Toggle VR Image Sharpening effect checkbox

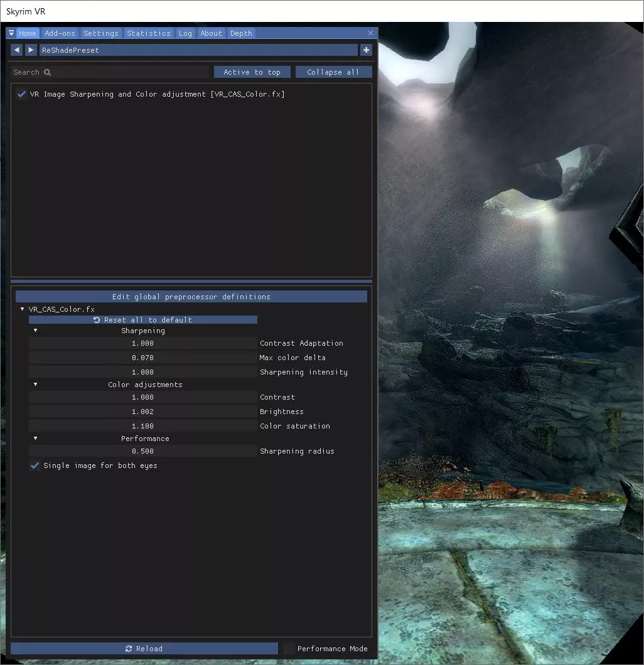21,94
